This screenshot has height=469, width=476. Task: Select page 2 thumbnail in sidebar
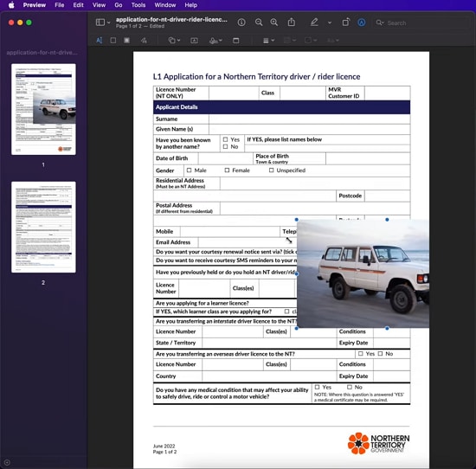pyautogui.click(x=43, y=227)
